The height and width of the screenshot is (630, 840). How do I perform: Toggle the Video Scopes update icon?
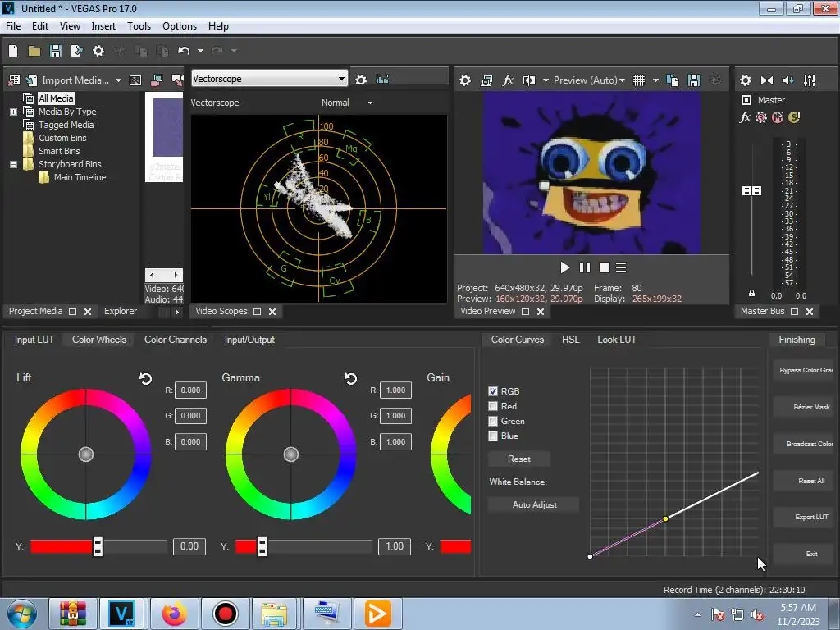382,80
